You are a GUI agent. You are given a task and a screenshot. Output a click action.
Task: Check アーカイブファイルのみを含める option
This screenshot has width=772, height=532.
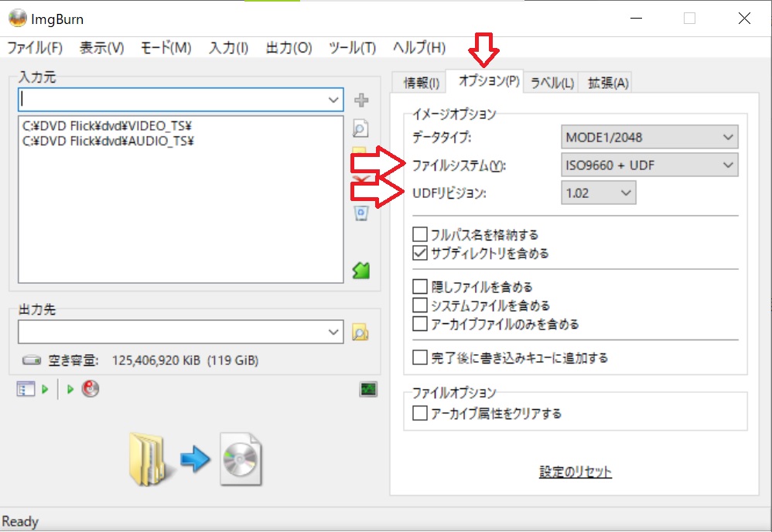[x=420, y=324]
